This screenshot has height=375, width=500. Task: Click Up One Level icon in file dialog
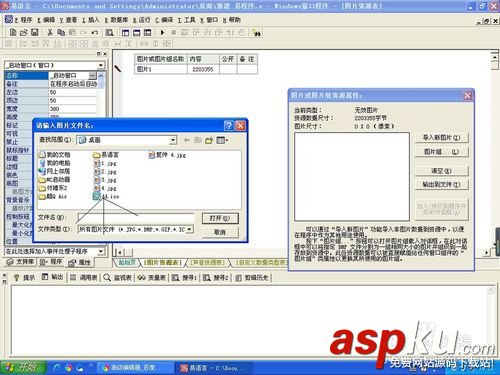tap(198, 140)
